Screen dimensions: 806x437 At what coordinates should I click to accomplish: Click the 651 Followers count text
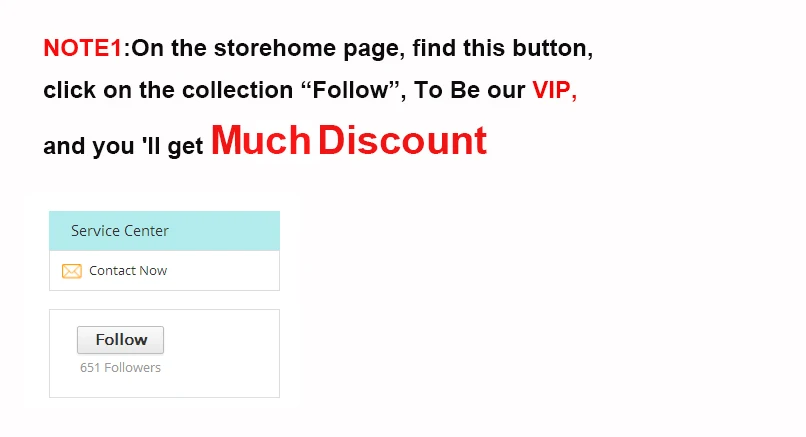tap(120, 368)
